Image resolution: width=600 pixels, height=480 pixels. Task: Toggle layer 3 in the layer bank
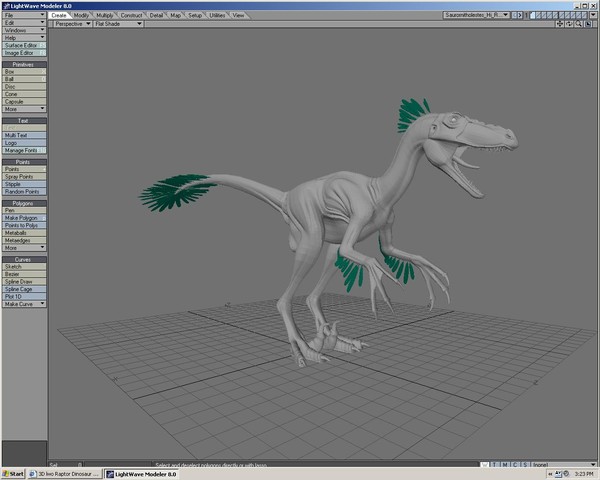pyautogui.click(x=544, y=15)
